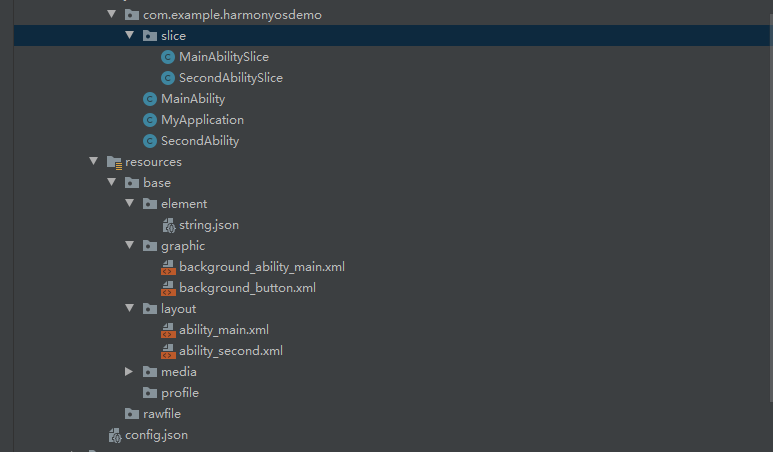The image size is (773, 452).
Task: Select the base folder label
Action: [157, 183]
